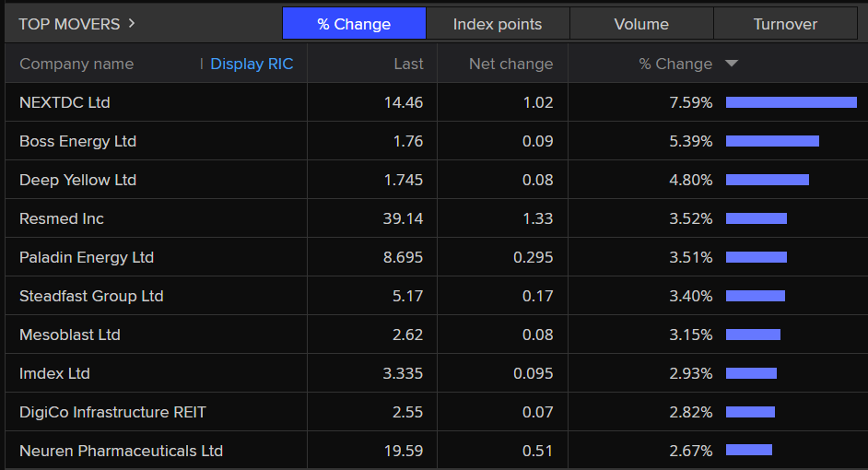Sort table by Last column header
868x470 pixels.
pos(408,64)
